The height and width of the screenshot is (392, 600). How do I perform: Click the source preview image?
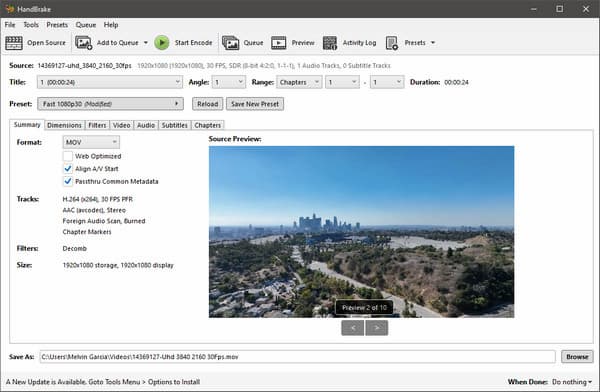tap(361, 232)
